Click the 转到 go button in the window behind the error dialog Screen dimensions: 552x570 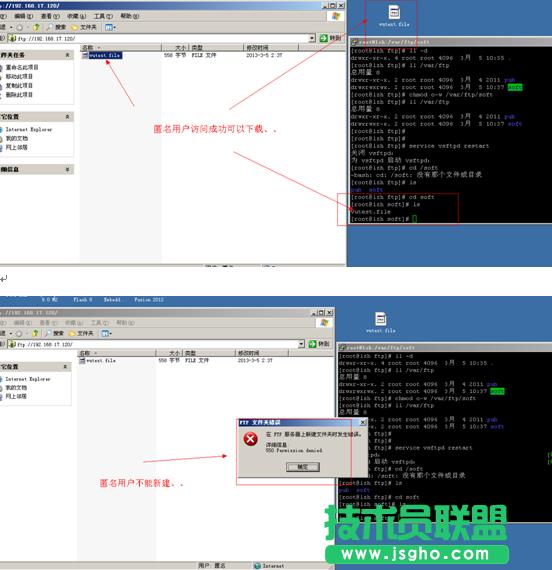point(319,344)
